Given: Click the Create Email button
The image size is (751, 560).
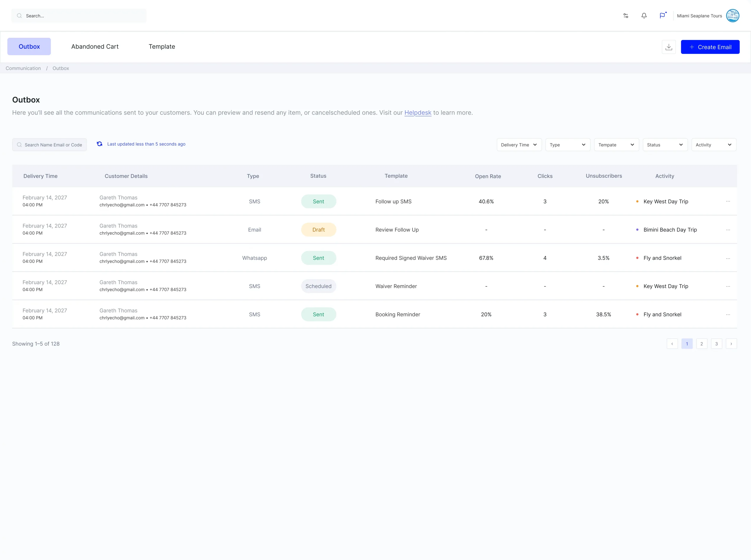Looking at the screenshot, I should tap(710, 47).
